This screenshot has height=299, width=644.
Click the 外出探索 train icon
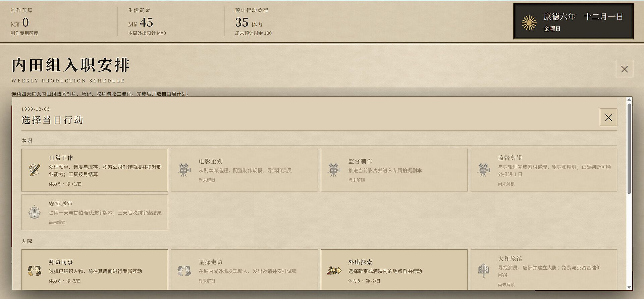coord(334,270)
